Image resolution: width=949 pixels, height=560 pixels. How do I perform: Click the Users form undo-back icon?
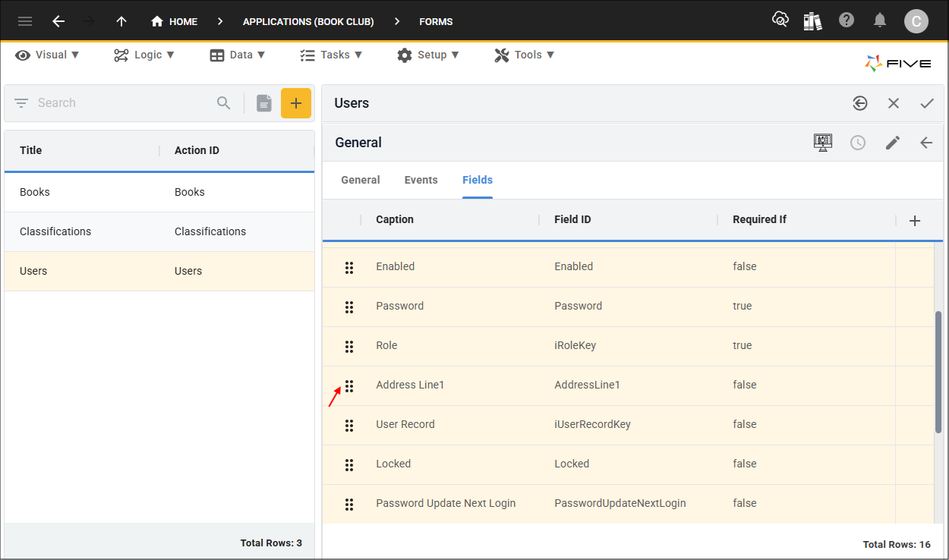860,103
